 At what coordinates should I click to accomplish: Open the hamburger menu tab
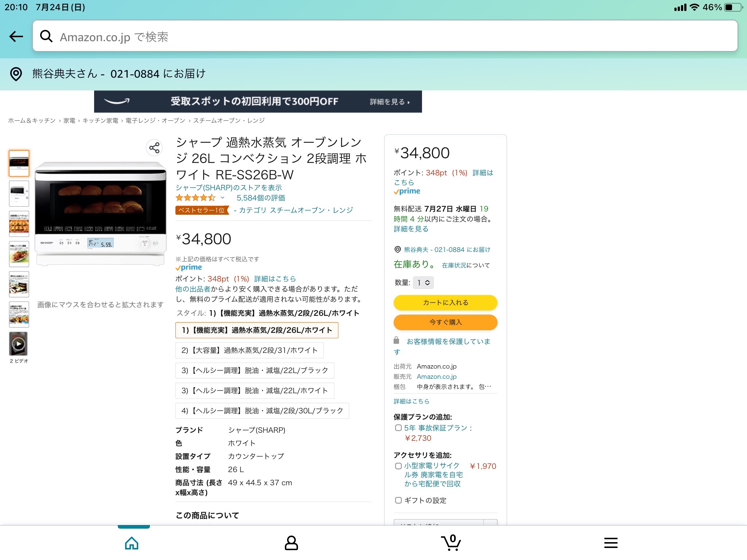[611, 543]
